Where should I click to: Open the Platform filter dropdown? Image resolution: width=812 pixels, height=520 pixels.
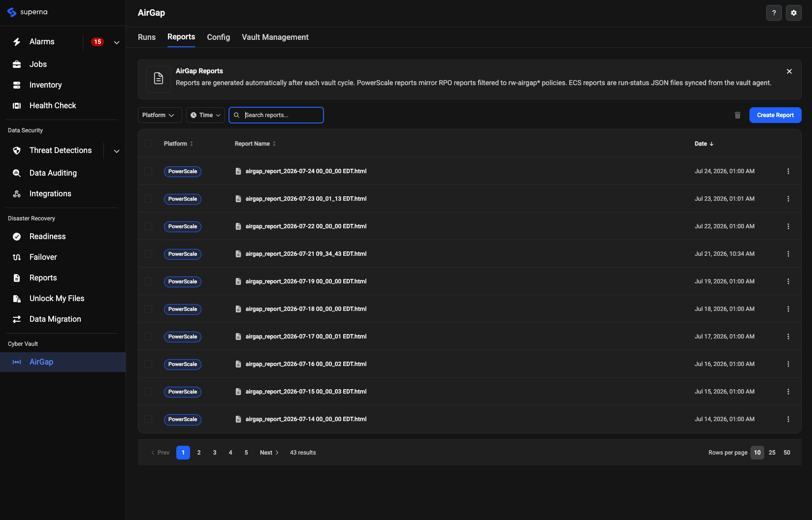(x=160, y=115)
